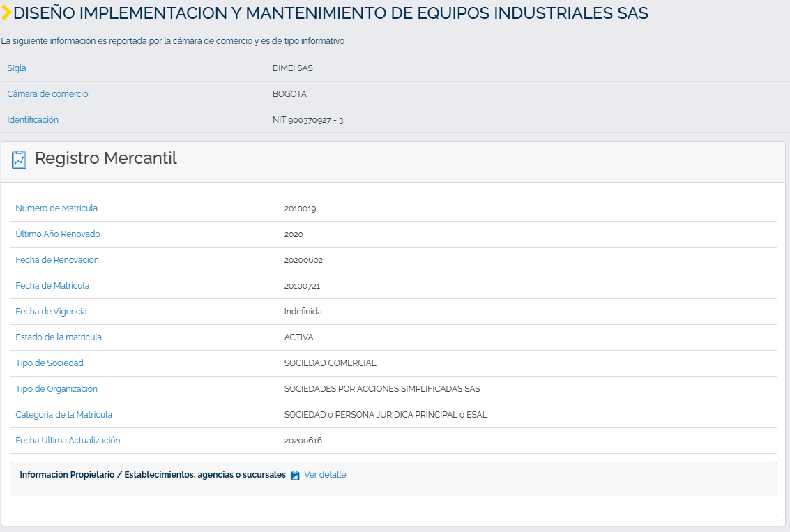790x532 pixels.
Task: Select the Fecha de Vigencia label
Action: pos(51,312)
